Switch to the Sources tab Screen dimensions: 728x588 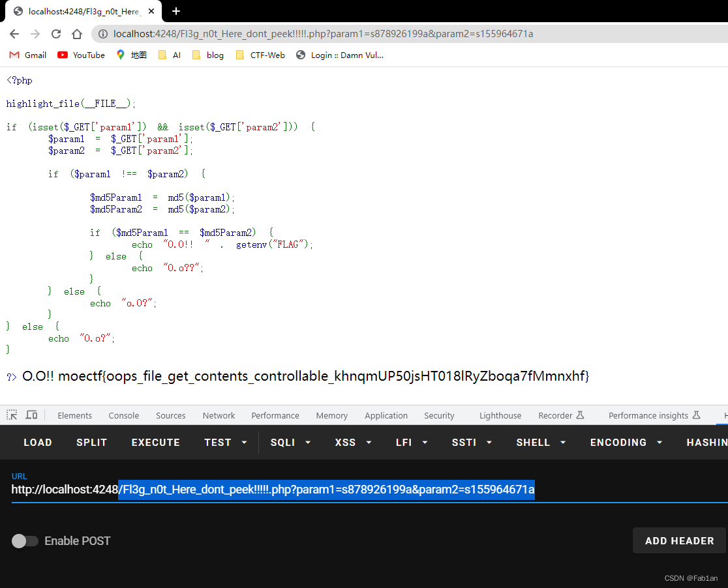coord(171,415)
